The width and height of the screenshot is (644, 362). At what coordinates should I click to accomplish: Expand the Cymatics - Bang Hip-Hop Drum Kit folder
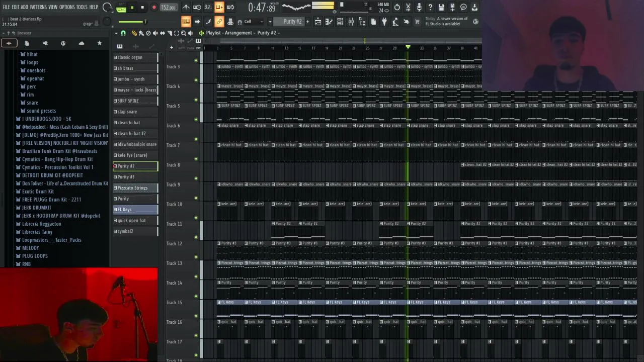57,159
